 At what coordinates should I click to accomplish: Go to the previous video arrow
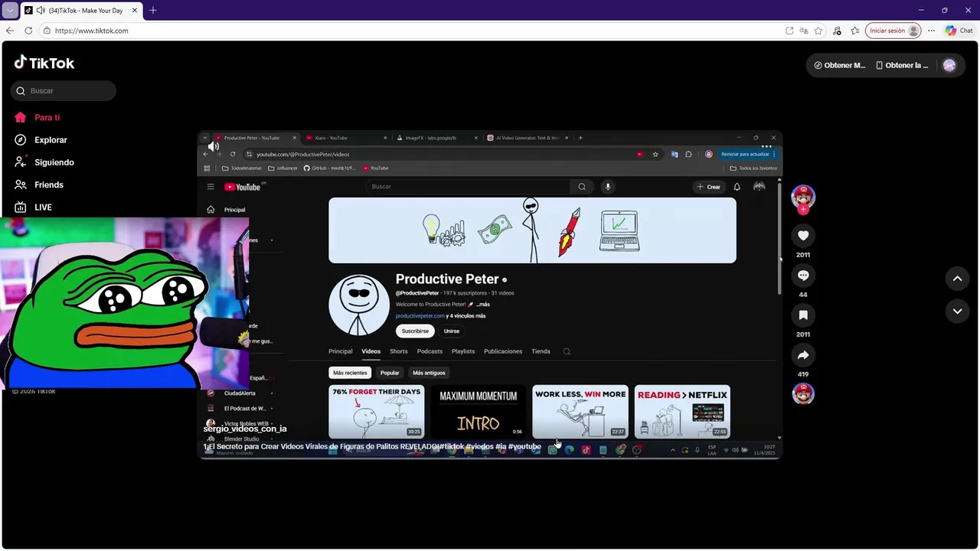[x=957, y=279]
